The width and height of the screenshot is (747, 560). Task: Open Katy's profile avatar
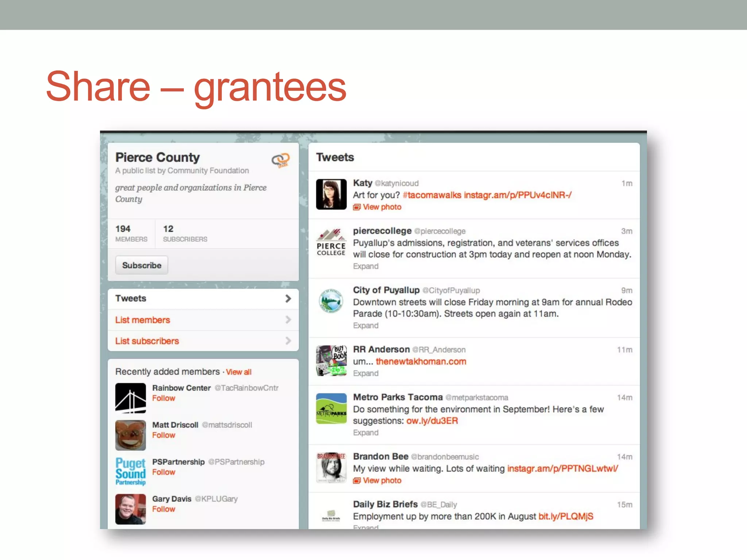pyautogui.click(x=331, y=194)
